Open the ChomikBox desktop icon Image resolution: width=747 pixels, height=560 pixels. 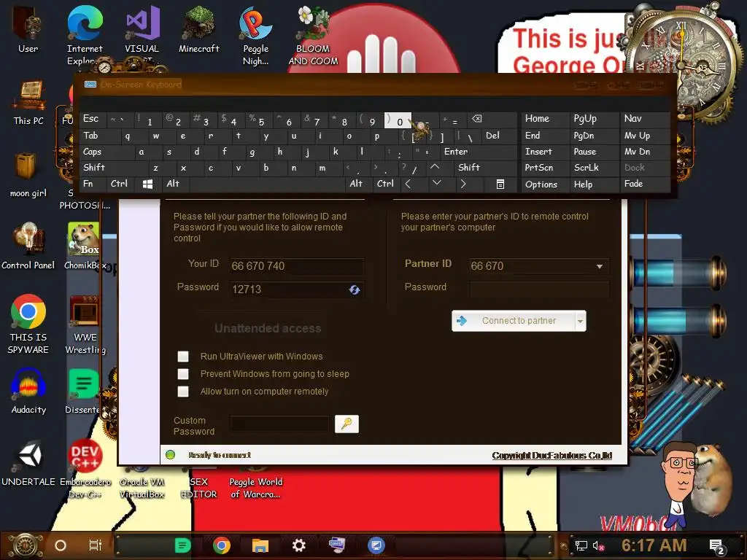pos(85,246)
